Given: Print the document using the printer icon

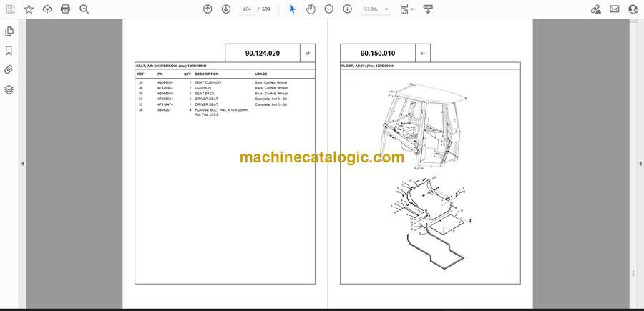Looking at the screenshot, I should coord(65,9).
